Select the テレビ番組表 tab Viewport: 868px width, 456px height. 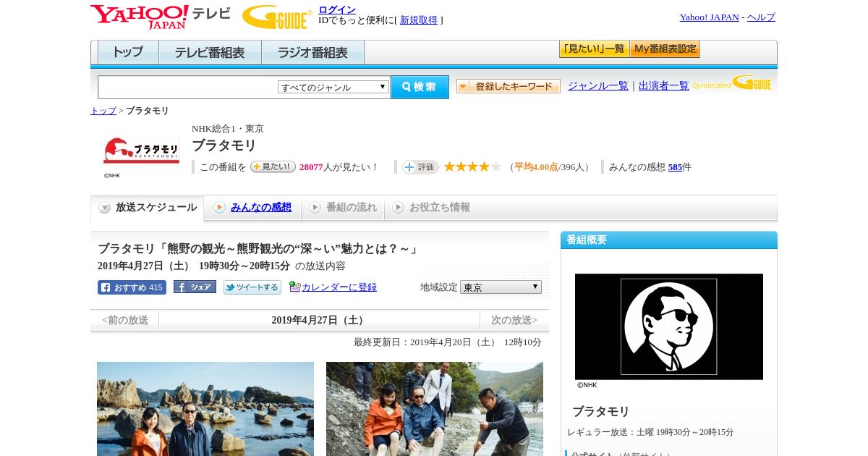tap(210, 53)
